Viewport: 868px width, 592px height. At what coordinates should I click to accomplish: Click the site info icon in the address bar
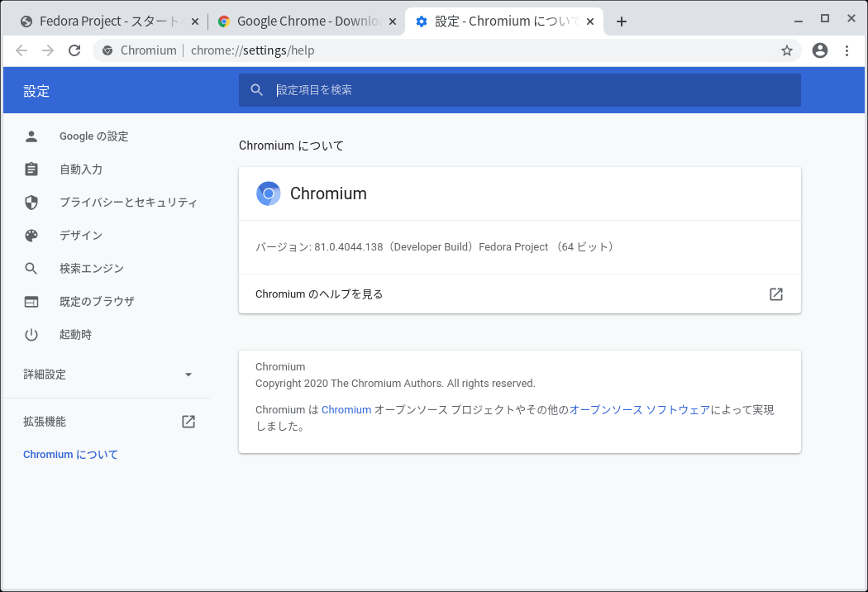108,50
